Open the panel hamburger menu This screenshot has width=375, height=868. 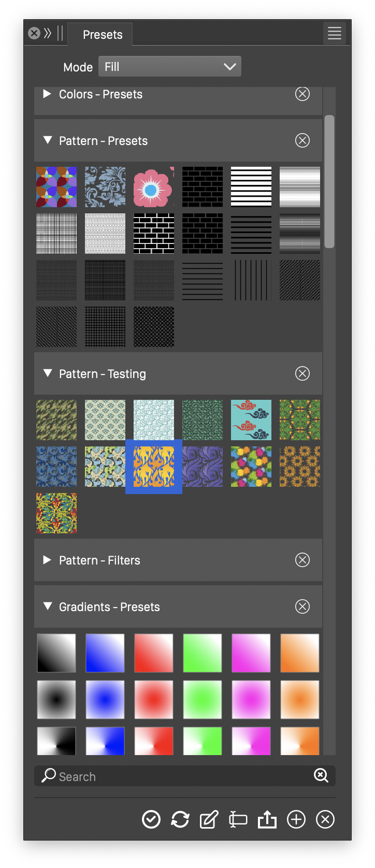(x=335, y=34)
